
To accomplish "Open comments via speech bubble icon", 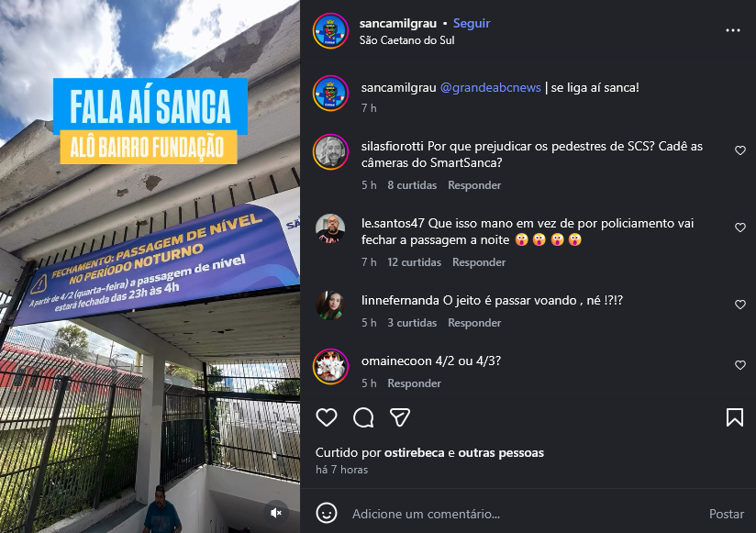I will [363, 417].
